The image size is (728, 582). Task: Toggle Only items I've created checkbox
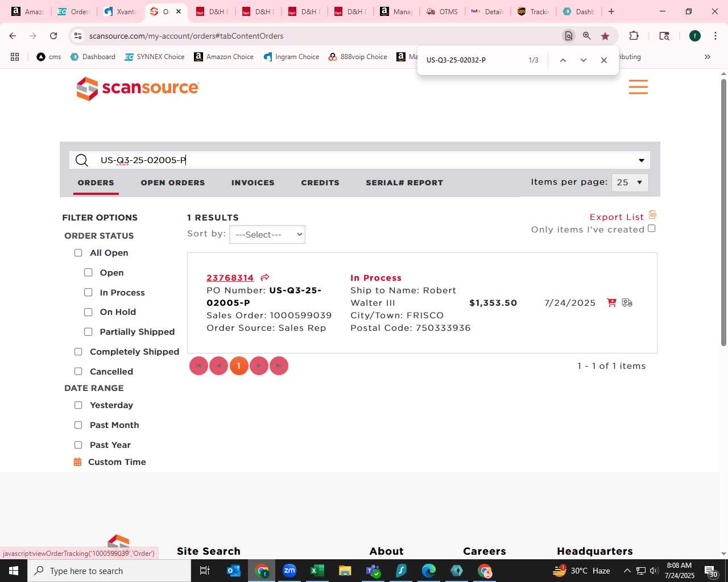point(652,228)
